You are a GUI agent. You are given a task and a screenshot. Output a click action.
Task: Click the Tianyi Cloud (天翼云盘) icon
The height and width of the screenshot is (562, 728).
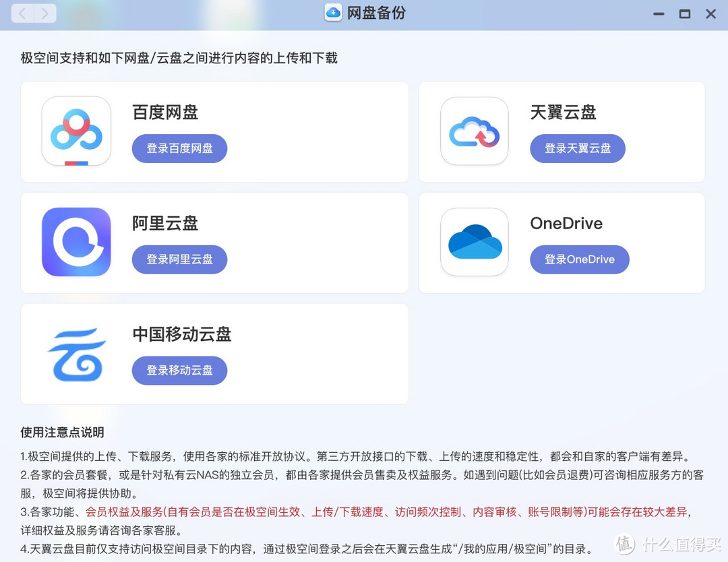pyautogui.click(x=474, y=131)
